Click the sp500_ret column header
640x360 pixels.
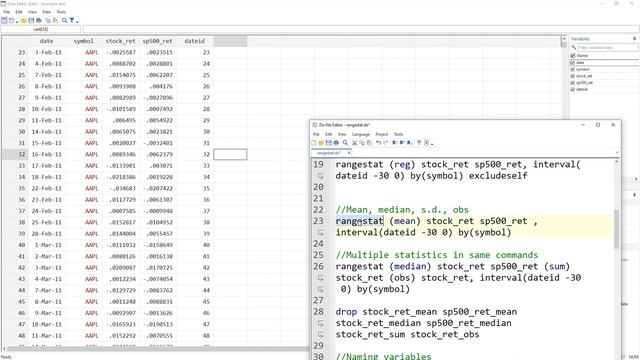click(158, 41)
